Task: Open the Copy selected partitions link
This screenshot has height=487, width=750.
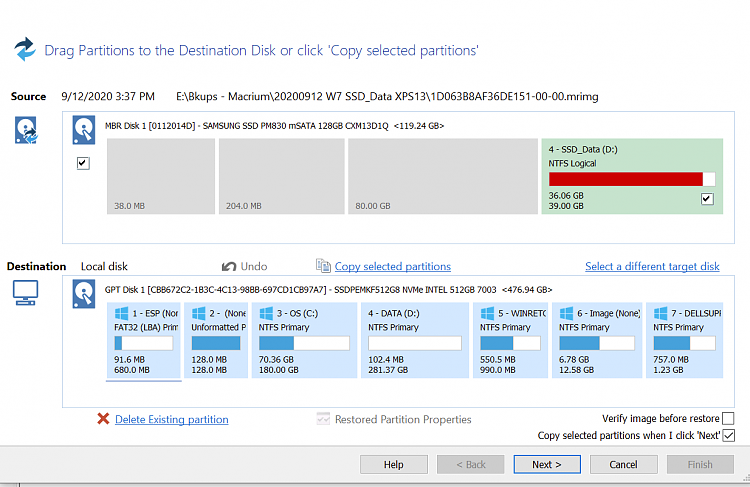Action: coord(393,266)
